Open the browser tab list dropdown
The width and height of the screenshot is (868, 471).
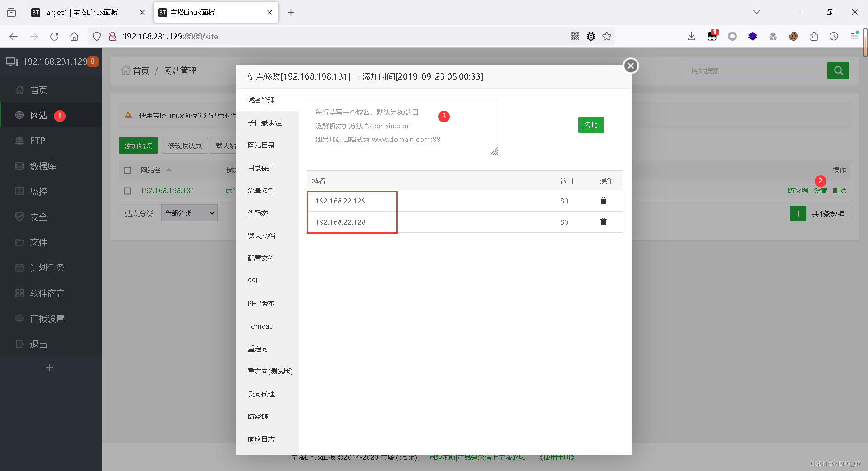pyautogui.click(x=757, y=12)
